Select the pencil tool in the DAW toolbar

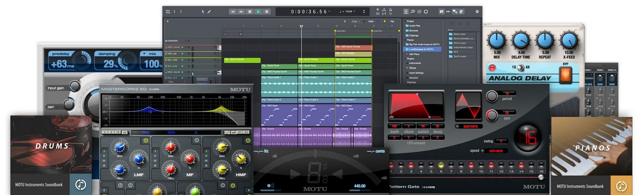coord(209,12)
